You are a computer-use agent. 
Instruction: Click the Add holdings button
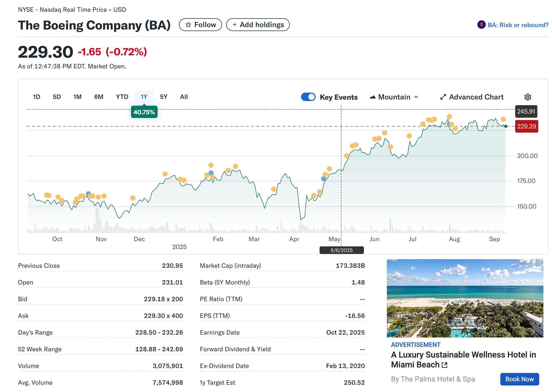click(258, 25)
